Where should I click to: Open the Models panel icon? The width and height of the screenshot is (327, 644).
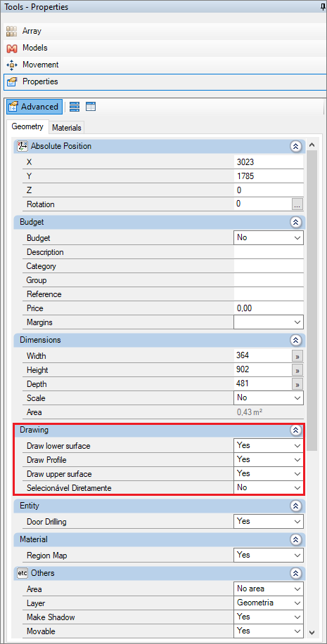click(x=12, y=48)
